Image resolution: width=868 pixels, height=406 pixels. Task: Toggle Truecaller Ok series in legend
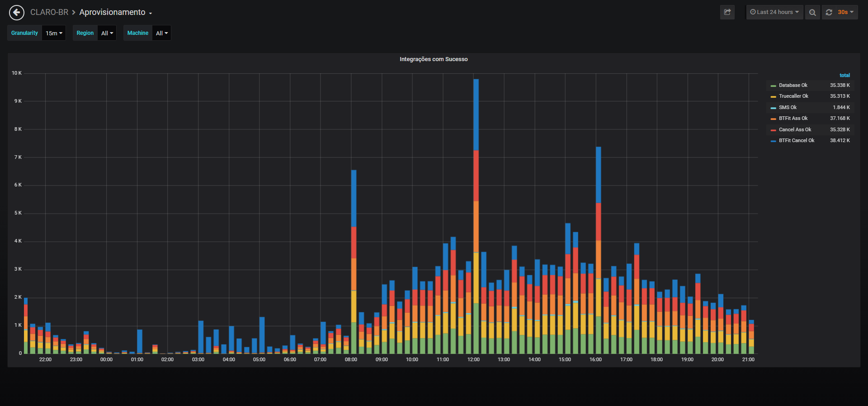[x=793, y=96]
